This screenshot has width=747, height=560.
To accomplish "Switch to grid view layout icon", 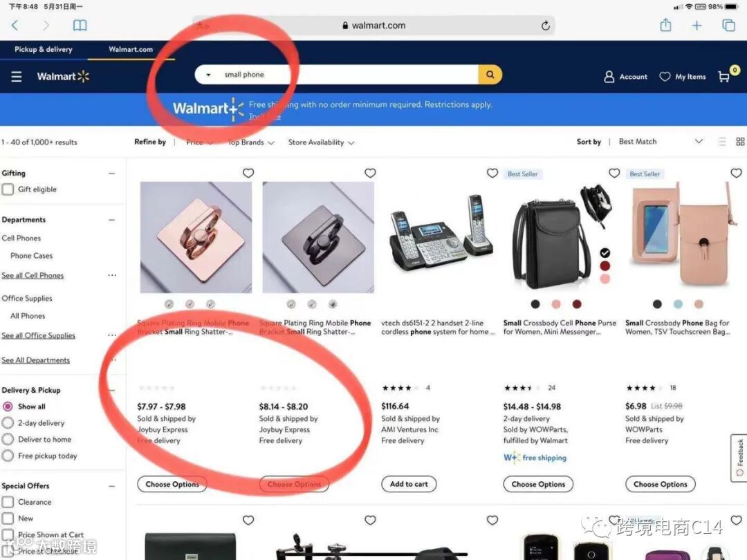I will point(740,142).
